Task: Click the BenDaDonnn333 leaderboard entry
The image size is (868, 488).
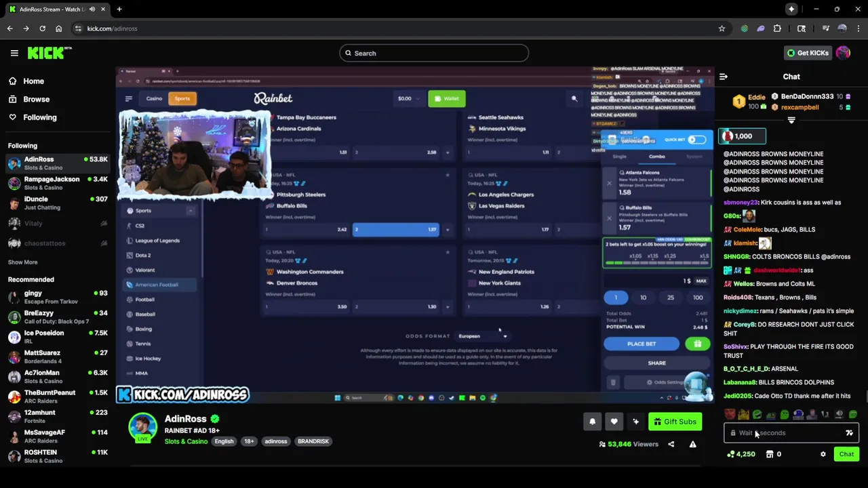Action: coord(811,97)
